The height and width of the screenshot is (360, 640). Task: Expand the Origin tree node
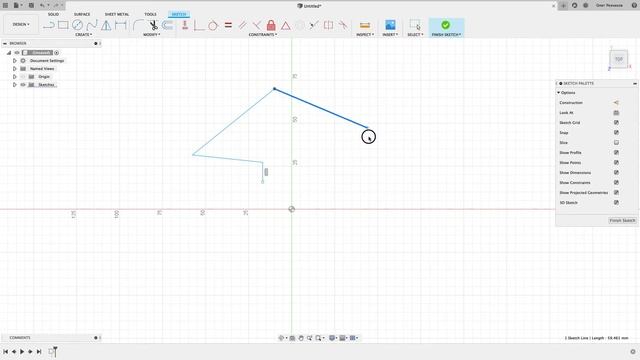(15, 77)
